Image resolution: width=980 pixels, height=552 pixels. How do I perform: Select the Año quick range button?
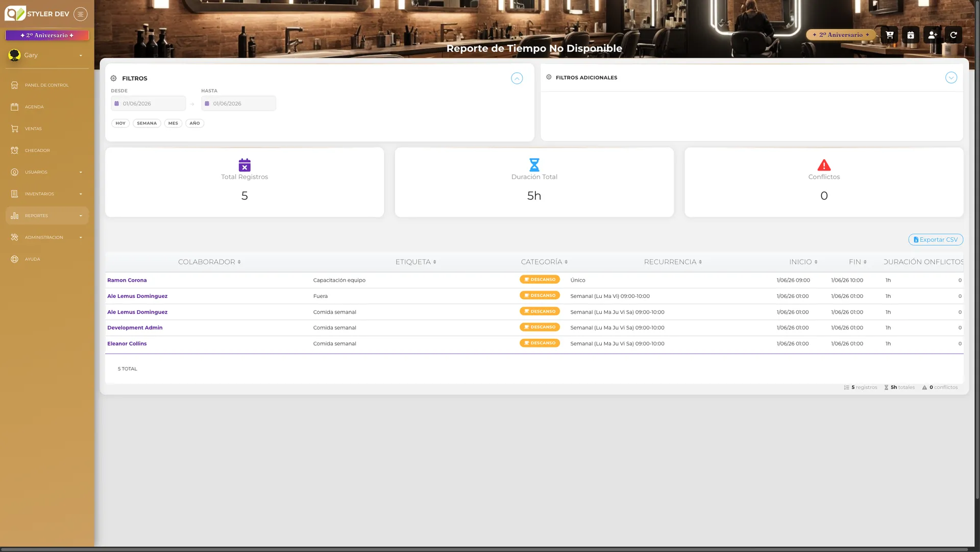(194, 123)
